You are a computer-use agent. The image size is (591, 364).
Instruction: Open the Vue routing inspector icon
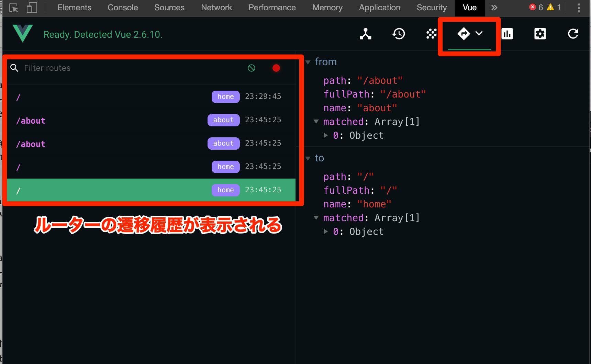click(x=464, y=34)
